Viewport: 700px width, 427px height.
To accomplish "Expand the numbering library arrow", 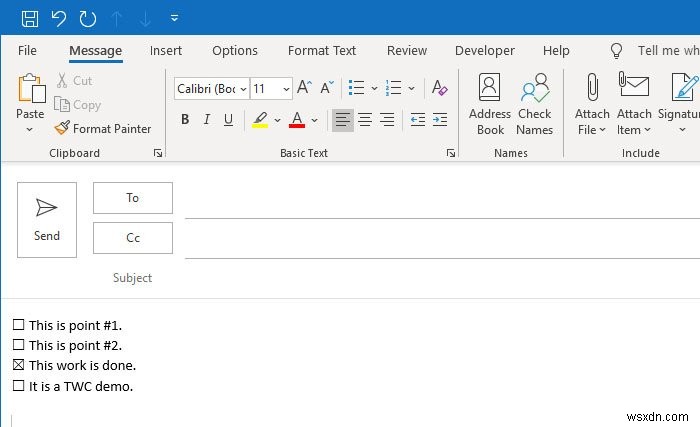I will 411,88.
